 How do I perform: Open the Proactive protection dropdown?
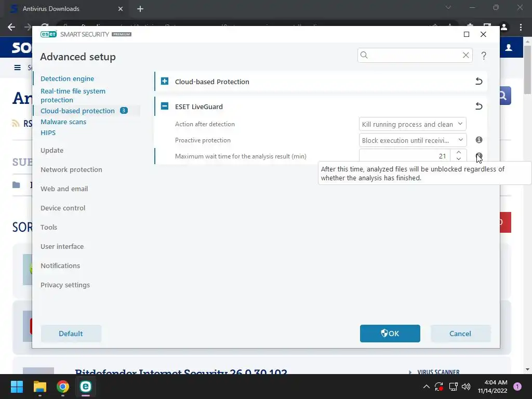coord(413,140)
